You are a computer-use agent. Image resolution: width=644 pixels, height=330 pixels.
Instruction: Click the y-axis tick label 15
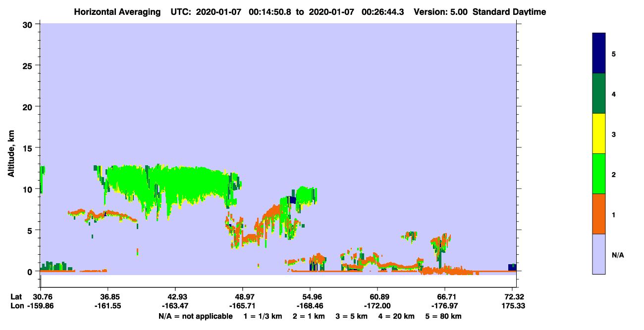coord(29,148)
